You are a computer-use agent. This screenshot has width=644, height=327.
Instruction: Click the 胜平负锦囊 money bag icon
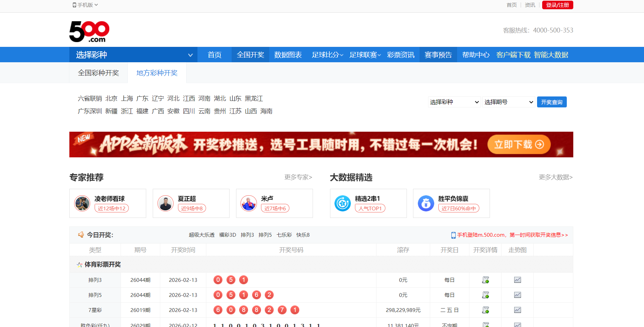click(x=426, y=204)
